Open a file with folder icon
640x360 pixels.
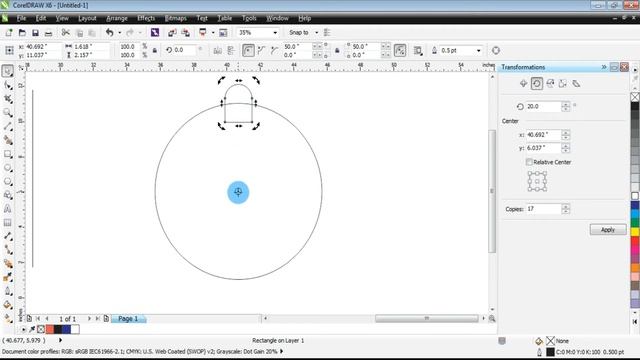click(x=22, y=33)
